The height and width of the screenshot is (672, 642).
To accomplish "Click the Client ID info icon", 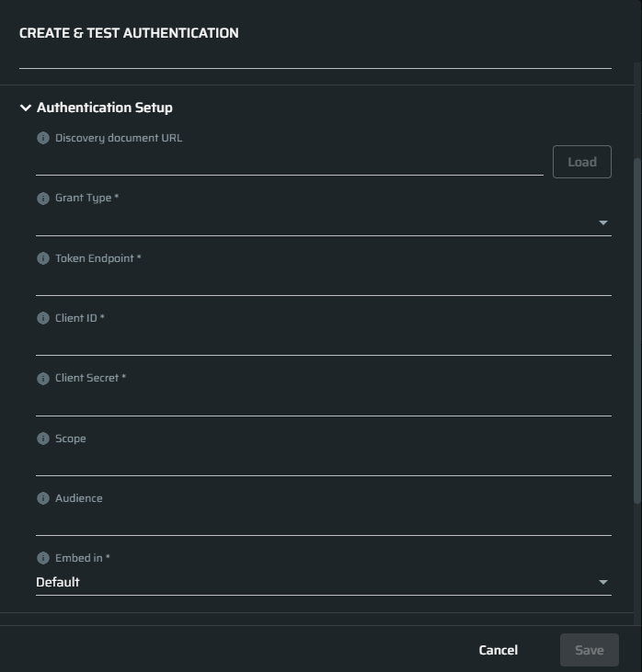I will (43, 318).
